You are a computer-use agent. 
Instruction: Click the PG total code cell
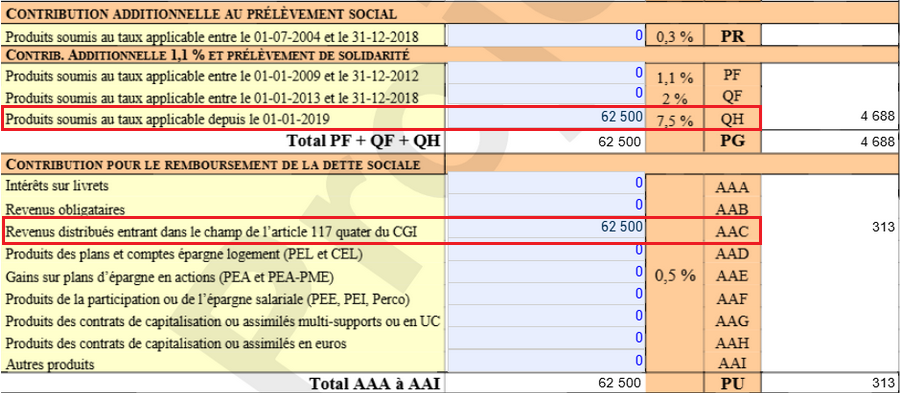pyautogui.click(x=732, y=141)
